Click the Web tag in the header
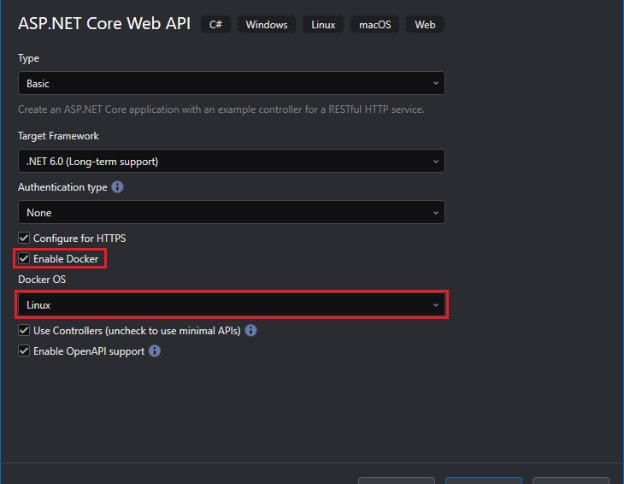The width and height of the screenshot is (624, 484). 424,25
